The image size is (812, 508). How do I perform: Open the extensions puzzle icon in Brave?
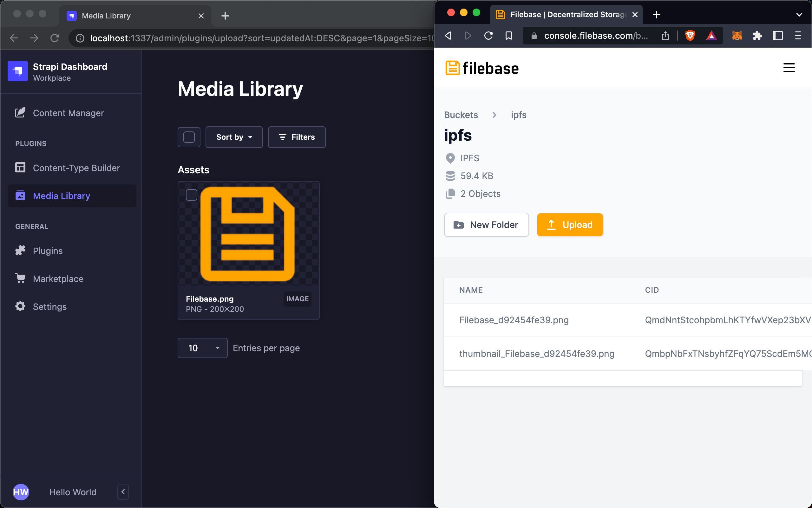[757, 35]
